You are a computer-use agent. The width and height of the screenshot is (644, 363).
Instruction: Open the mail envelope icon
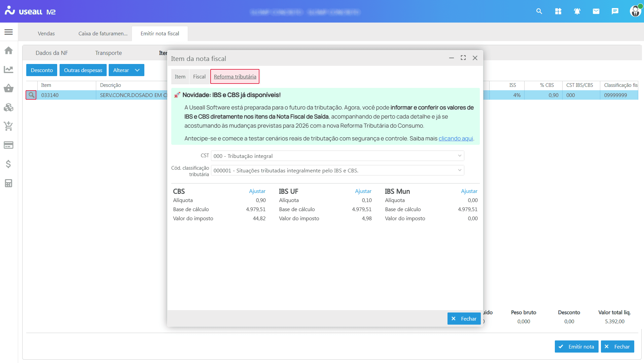[596, 11]
